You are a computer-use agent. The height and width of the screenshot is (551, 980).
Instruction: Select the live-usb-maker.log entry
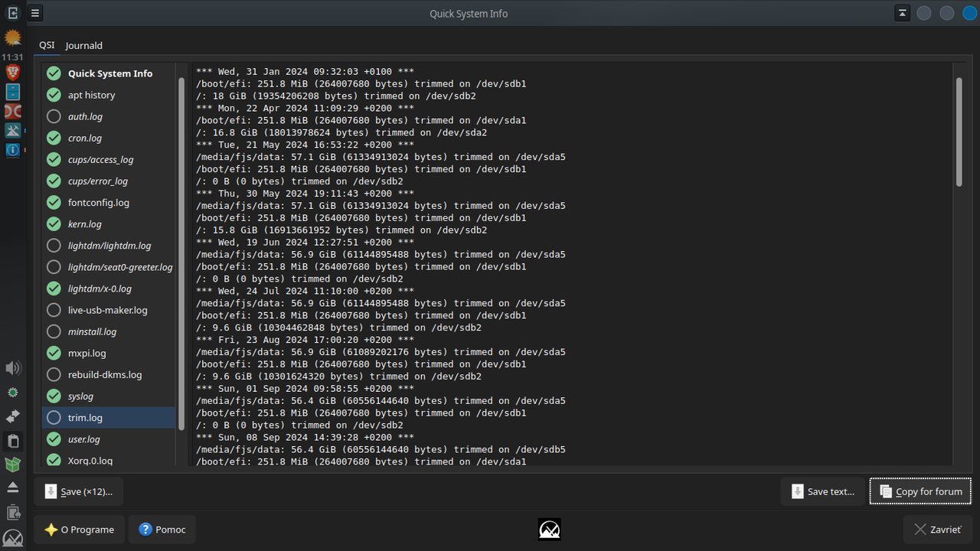(x=108, y=310)
